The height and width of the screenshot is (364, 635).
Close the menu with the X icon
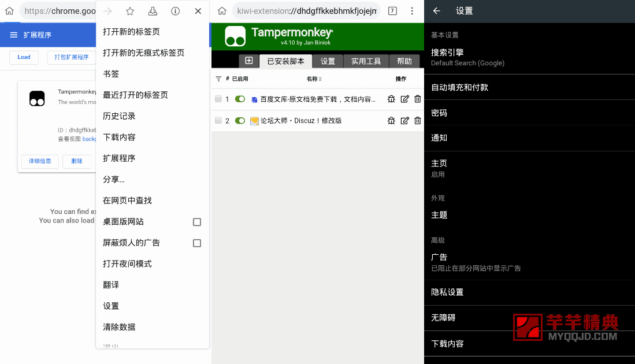coord(198,12)
